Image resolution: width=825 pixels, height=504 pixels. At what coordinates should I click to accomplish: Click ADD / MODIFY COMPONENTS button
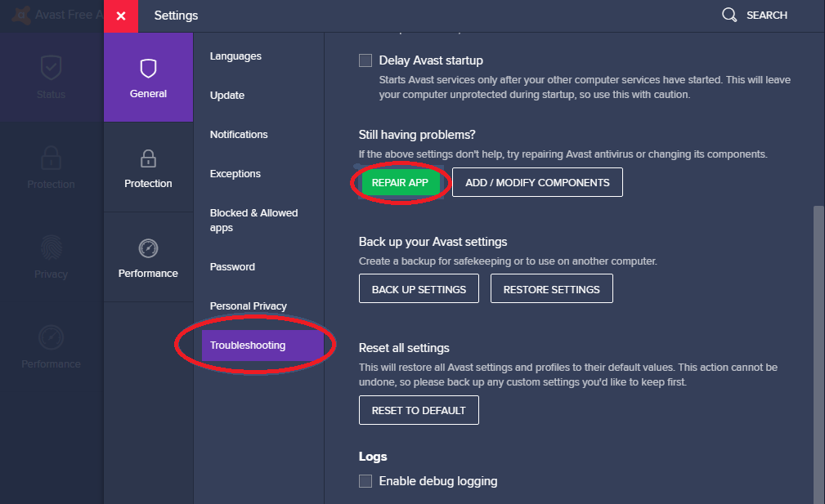(537, 182)
